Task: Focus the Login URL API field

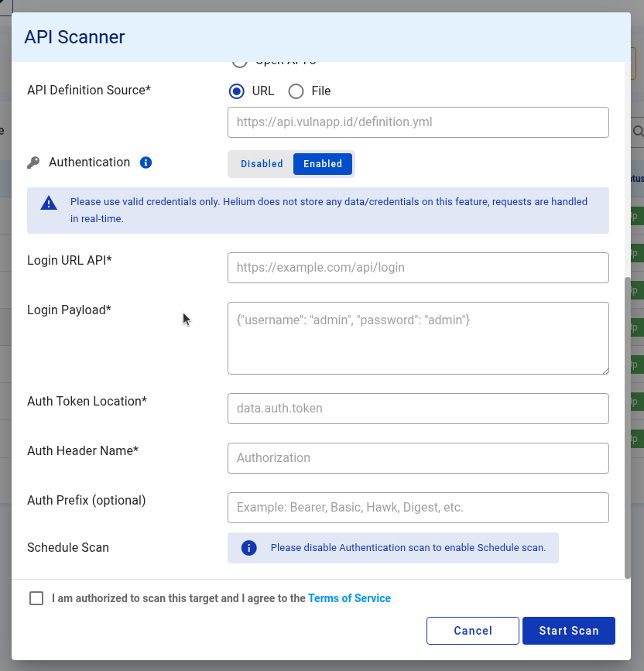Action: point(418,268)
